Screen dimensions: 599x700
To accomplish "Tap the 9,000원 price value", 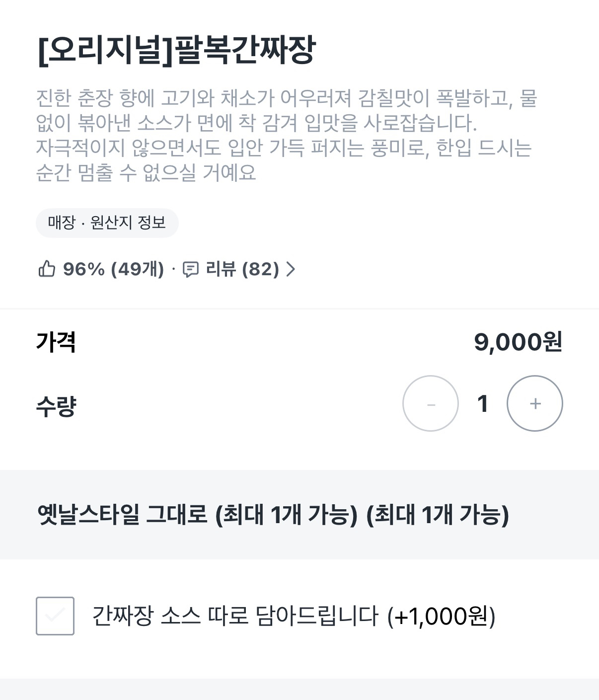I will [518, 342].
